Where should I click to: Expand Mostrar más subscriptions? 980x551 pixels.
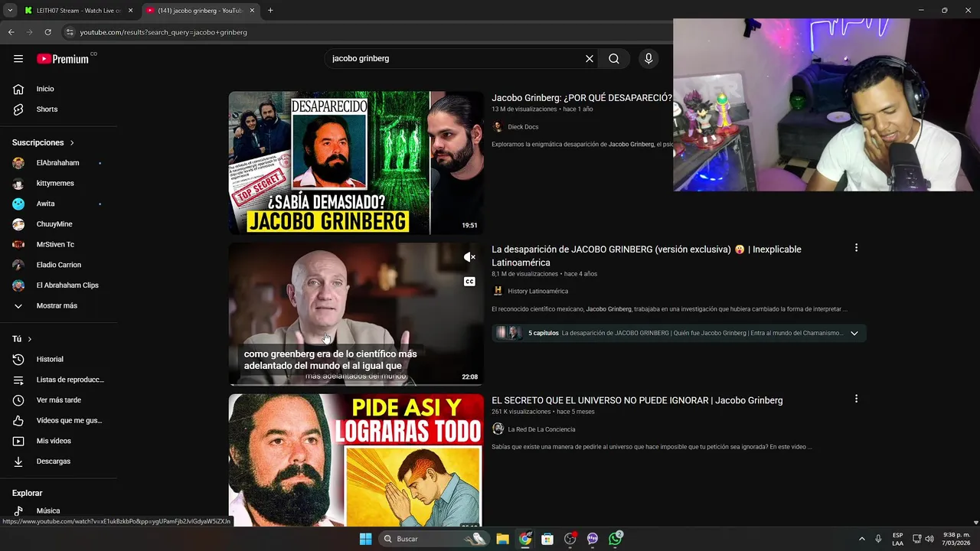coord(58,306)
